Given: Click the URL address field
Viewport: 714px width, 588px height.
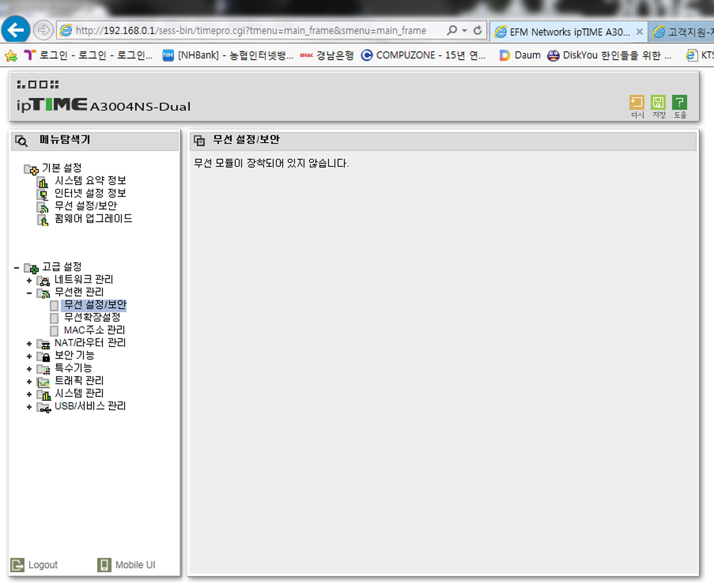Looking at the screenshot, I should pyautogui.click(x=251, y=31).
